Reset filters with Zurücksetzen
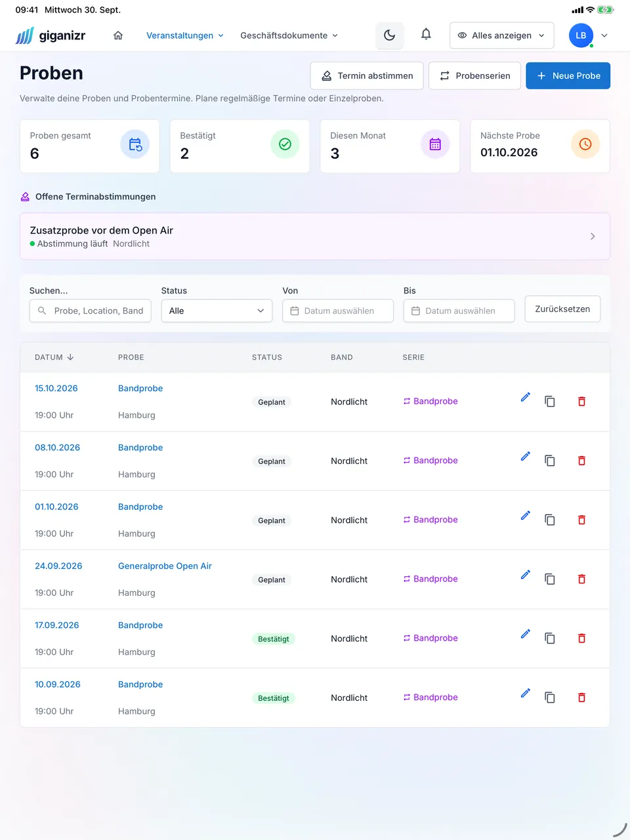The width and height of the screenshot is (630, 840). point(562,309)
